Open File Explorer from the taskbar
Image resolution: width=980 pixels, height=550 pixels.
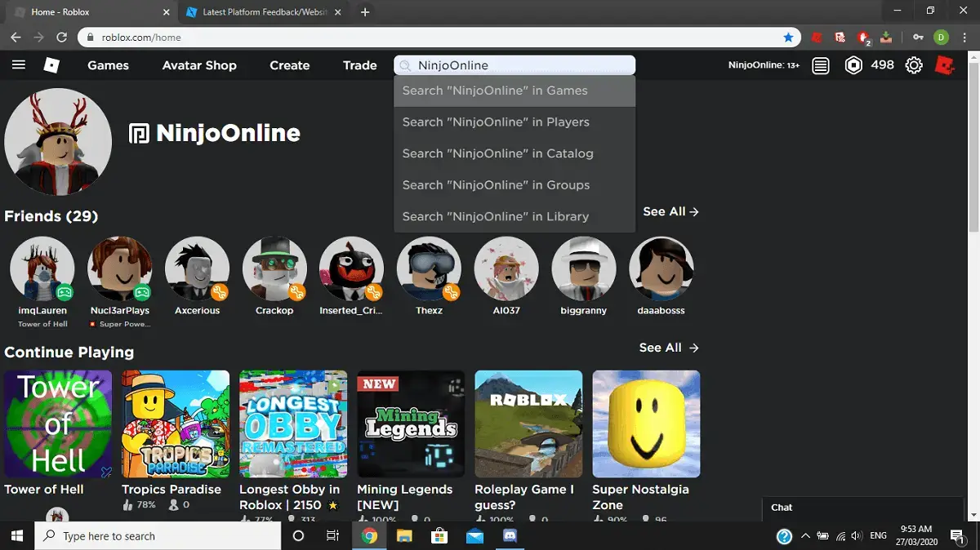pos(404,536)
